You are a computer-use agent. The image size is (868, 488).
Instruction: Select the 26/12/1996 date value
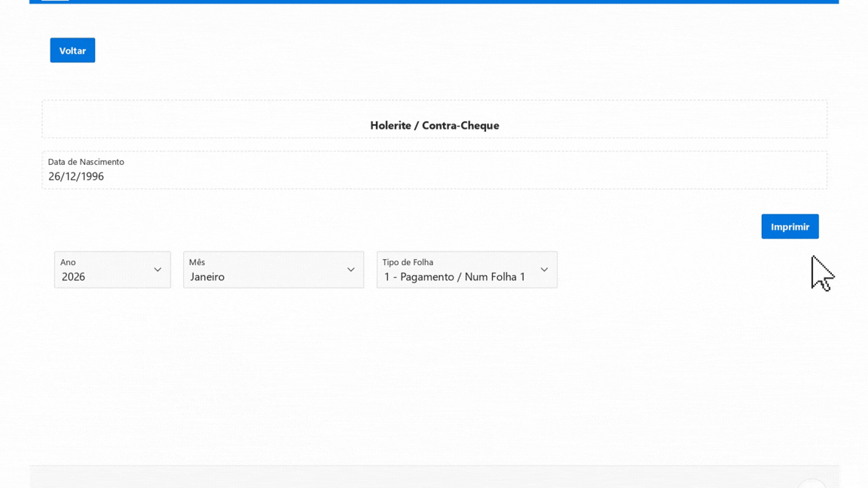click(x=76, y=176)
